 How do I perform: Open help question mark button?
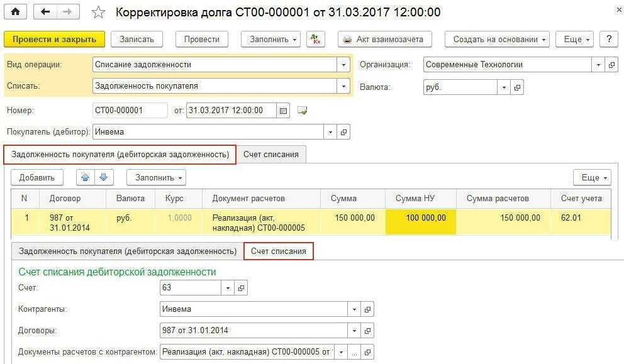pos(609,40)
